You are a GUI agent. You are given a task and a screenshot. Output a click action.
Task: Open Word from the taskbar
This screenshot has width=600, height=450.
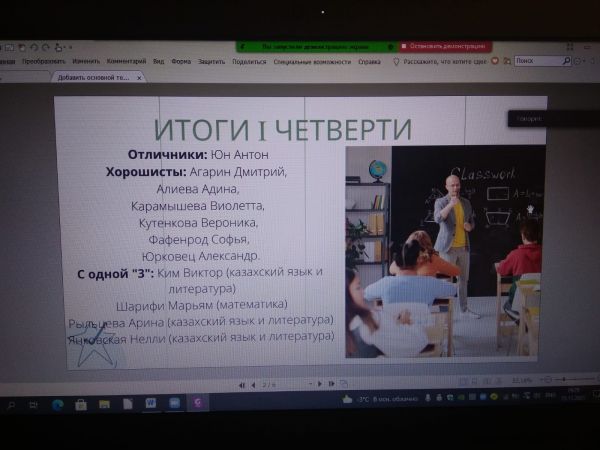coord(151,403)
